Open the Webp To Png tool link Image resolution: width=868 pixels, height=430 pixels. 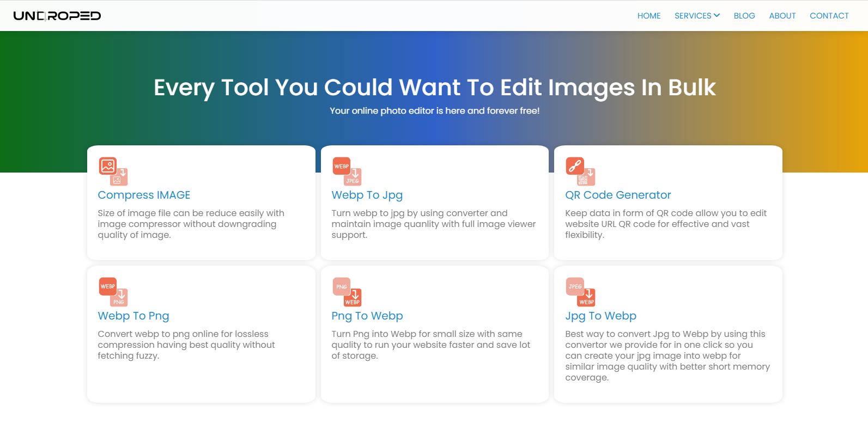click(133, 316)
